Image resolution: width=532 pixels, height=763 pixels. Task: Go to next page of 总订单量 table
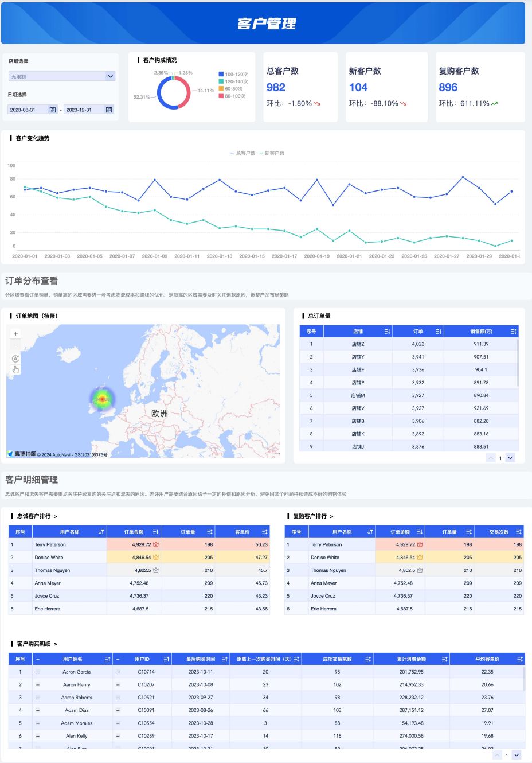click(510, 458)
